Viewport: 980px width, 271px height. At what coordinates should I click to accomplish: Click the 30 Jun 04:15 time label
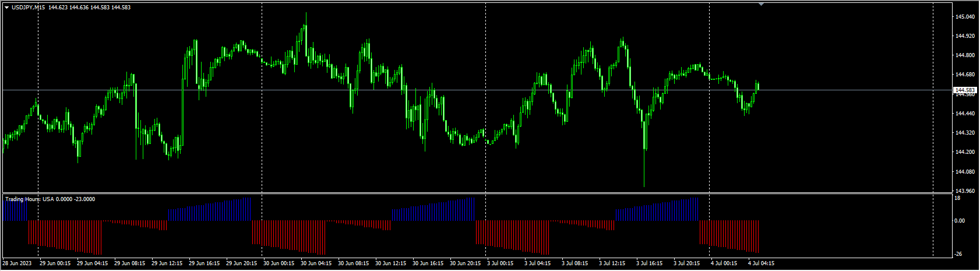[316, 263]
